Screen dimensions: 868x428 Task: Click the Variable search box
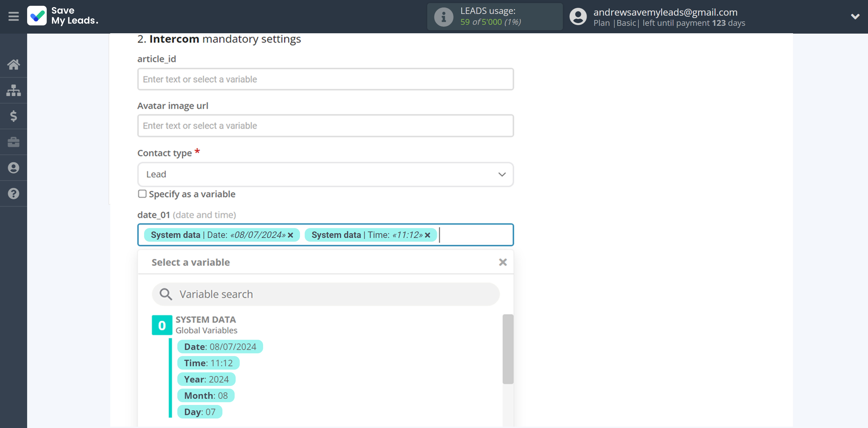[x=325, y=294]
